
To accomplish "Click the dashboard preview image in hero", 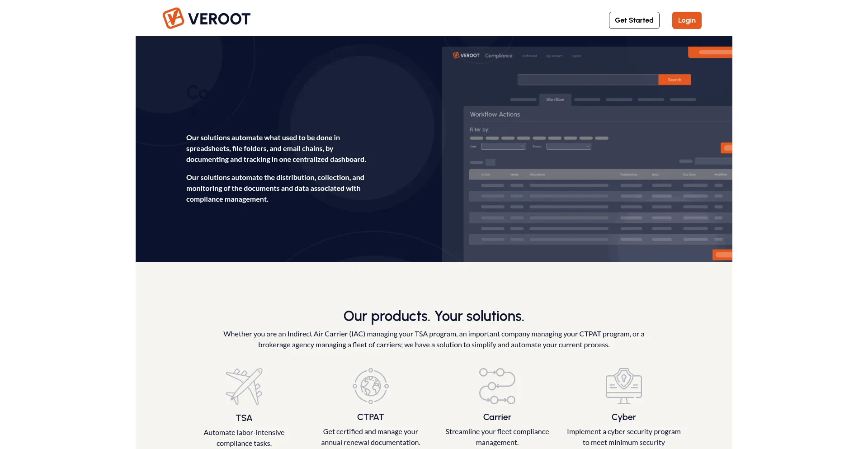I will (x=587, y=154).
